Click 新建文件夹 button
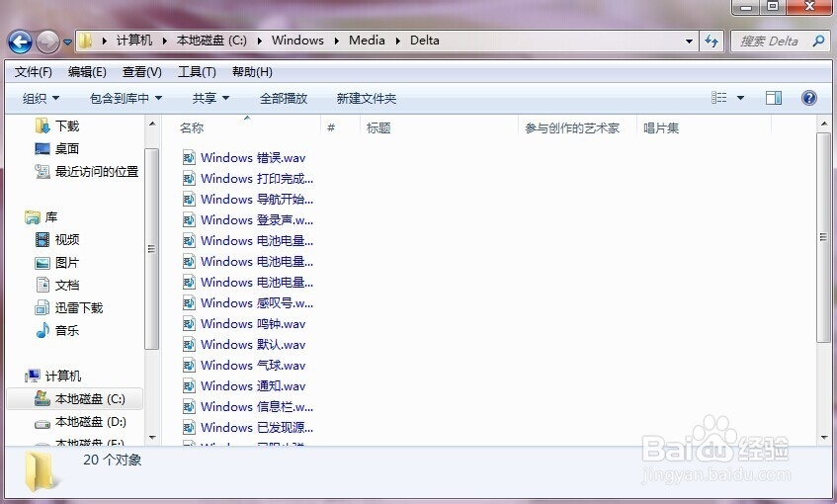This screenshot has height=504, width=837. [367, 98]
